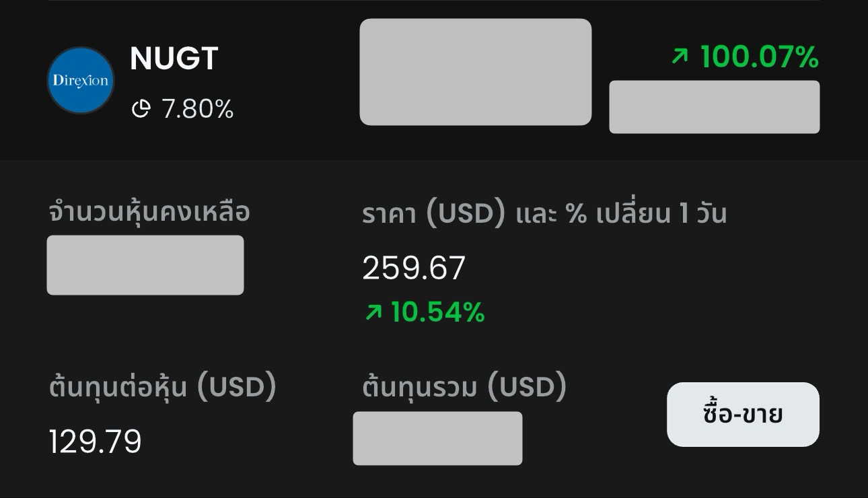Tap the hidden value box below 100.07%
Image resolution: width=868 pixels, height=498 pixels.
714,107
